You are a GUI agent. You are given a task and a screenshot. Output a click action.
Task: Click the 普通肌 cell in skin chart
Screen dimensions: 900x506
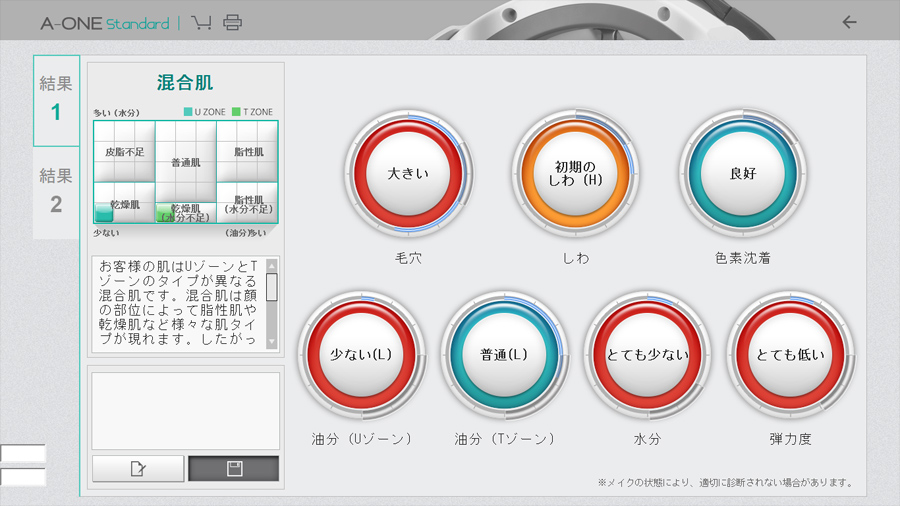(x=186, y=161)
